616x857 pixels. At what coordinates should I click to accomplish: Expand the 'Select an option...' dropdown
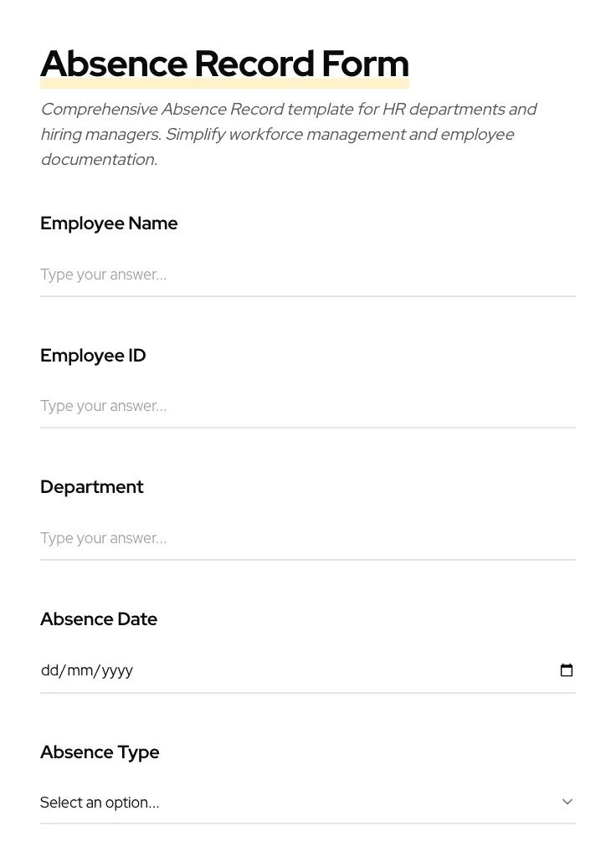pos(307,802)
